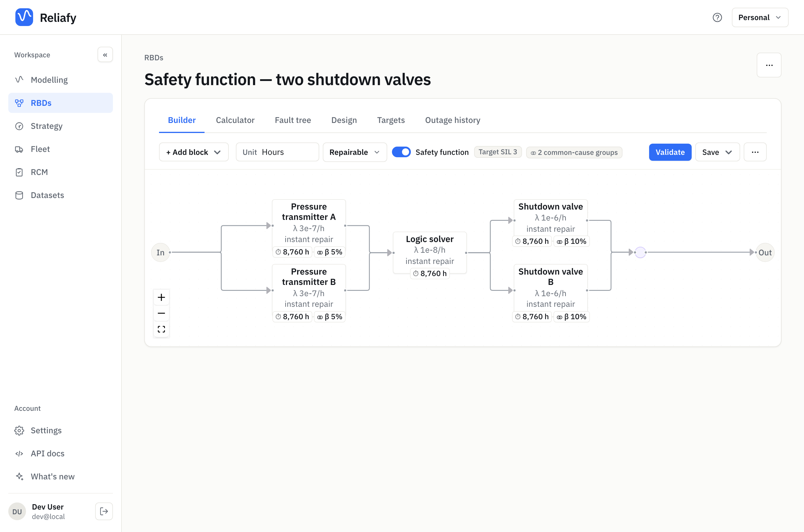This screenshot has width=804, height=532.
Task: Select the Shutdown valve B block
Action: tap(550, 290)
